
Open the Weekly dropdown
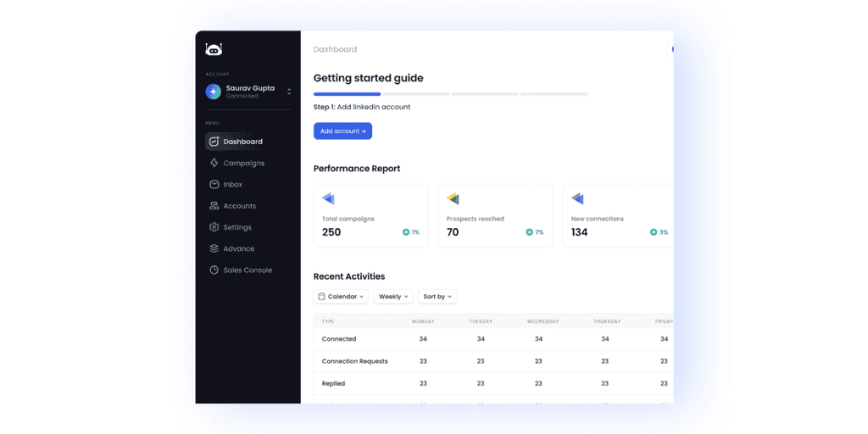point(393,297)
